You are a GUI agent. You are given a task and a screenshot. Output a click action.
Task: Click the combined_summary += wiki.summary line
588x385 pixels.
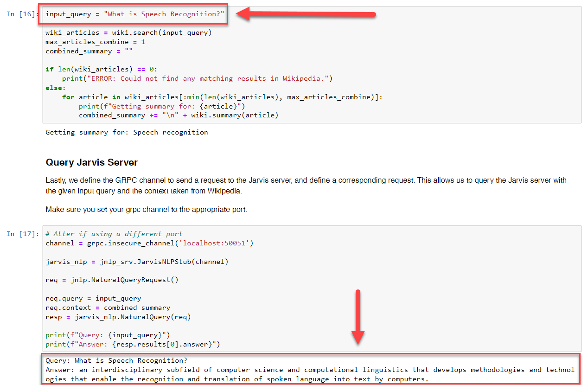(179, 115)
